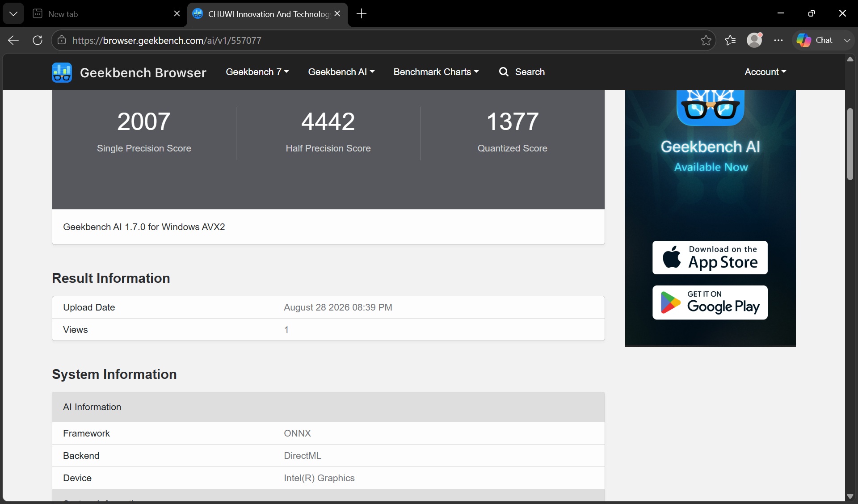858x504 pixels.
Task: Switch to the CHUWI Innovation And Technology tab
Action: click(x=267, y=14)
